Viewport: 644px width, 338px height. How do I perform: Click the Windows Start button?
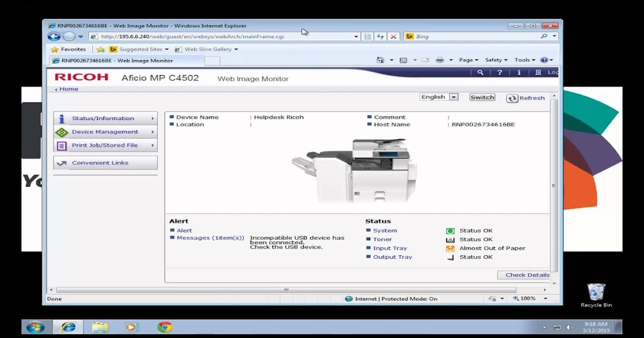(36, 327)
